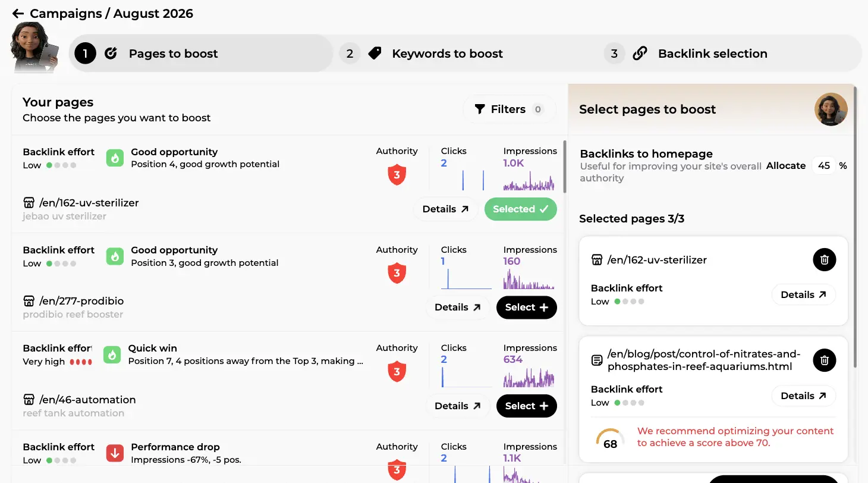Click Authority shield badge for 277-prodibio
Screen dimensions: 868x483
397,274
